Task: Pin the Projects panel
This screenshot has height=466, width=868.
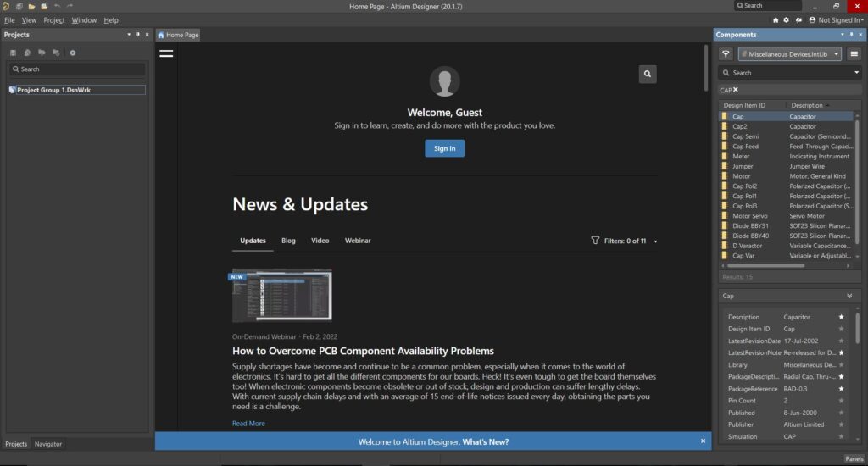Action: click(138, 34)
